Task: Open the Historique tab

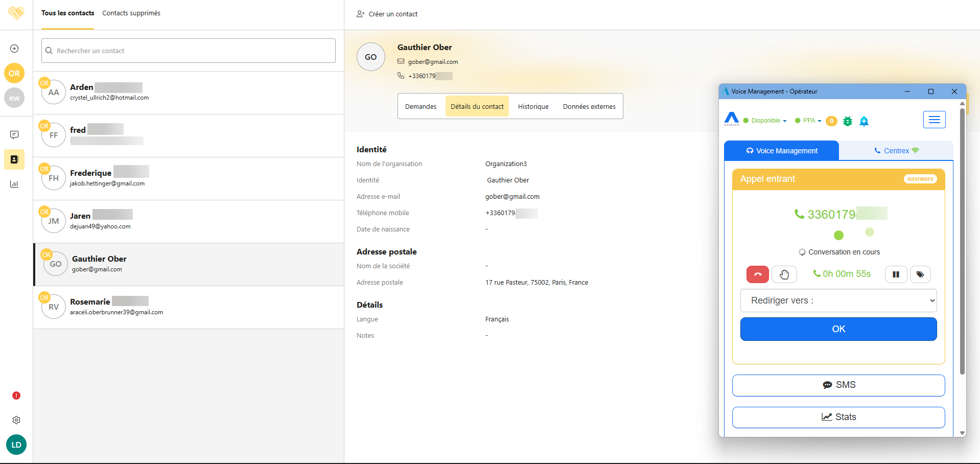Action: [533, 106]
